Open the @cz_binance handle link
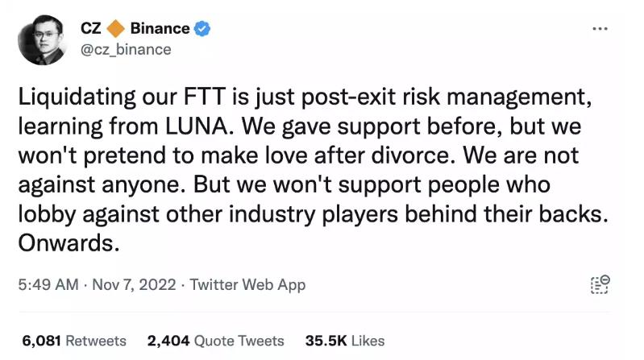 point(126,49)
